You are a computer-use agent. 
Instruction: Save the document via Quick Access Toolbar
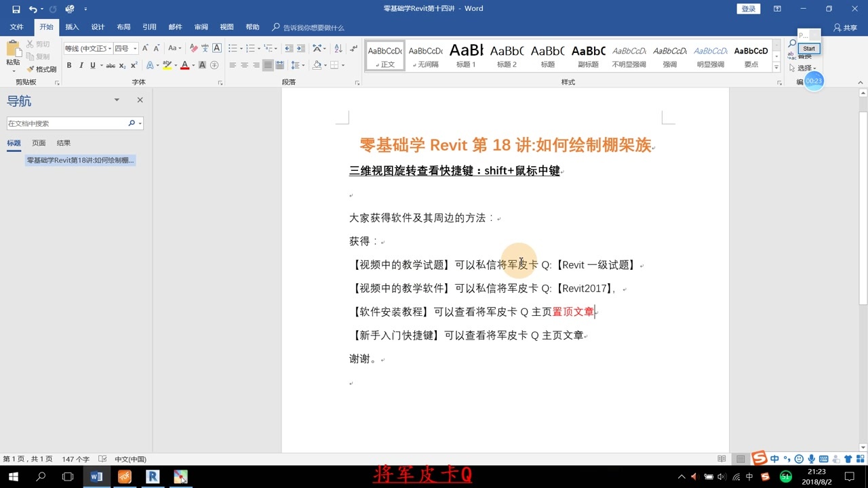[x=16, y=9]
